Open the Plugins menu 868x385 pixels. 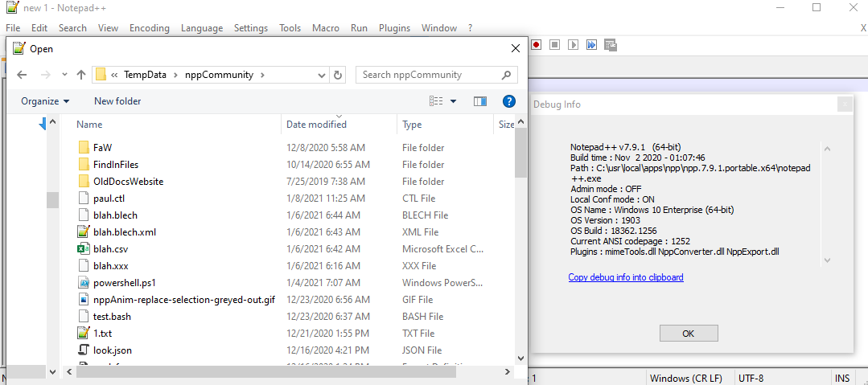[x=395, y=27]
